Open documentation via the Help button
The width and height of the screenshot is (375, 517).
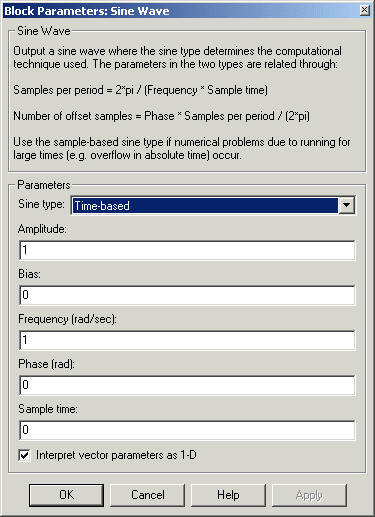(x=228, y=495)
